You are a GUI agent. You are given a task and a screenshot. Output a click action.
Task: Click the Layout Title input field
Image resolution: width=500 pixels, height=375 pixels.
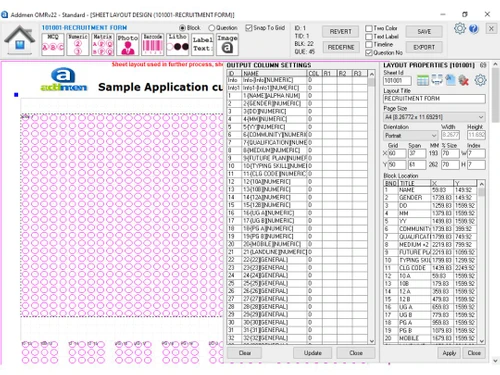[x=434, y=99]
